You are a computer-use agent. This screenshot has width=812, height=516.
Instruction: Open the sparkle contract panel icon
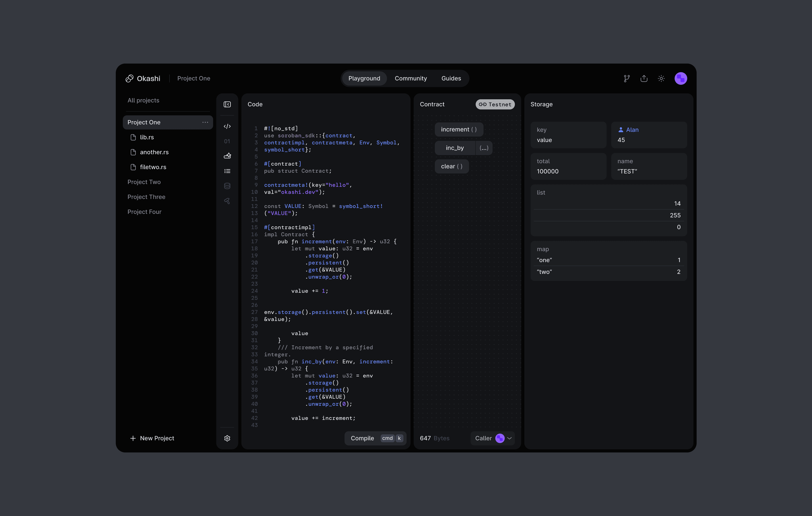[227, 156]
